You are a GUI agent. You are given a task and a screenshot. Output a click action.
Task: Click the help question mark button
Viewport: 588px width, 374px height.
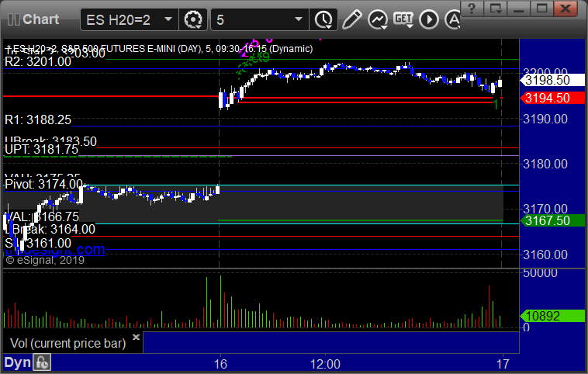click(472, 9)
